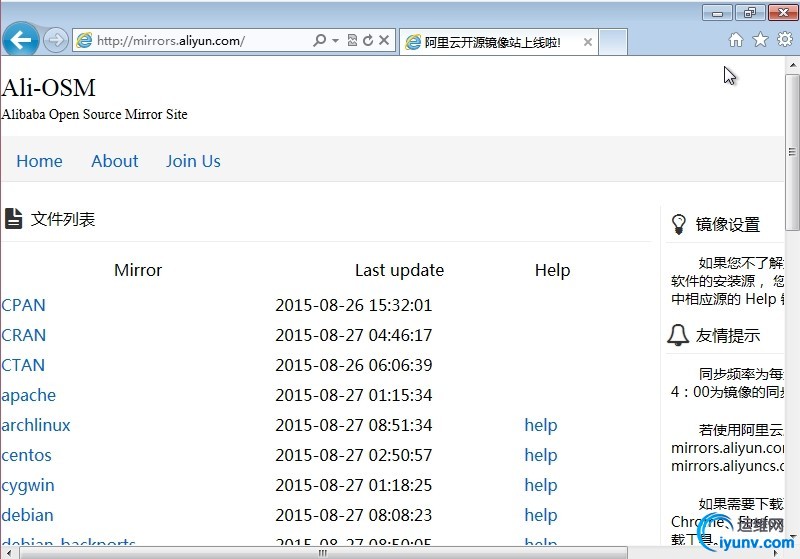Open help link for archlinux
This screenshot has width=800, height=559.
[x=541, y=425]
